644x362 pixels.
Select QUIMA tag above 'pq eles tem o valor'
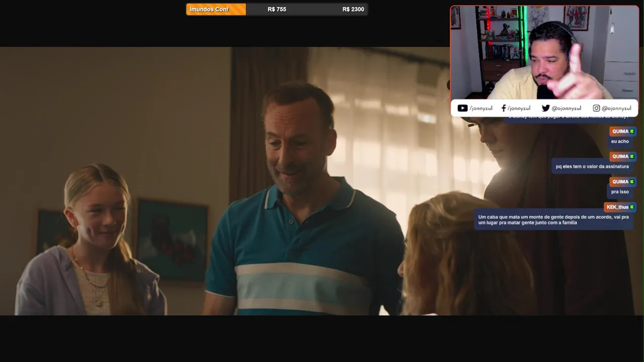(623, 156)
